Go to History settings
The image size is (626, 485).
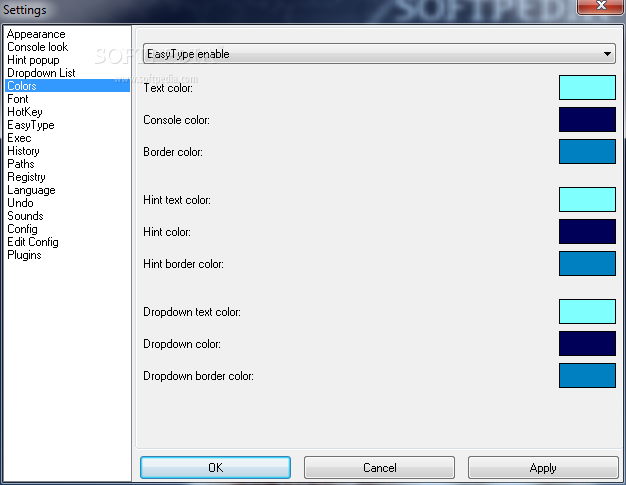(67, 151)
